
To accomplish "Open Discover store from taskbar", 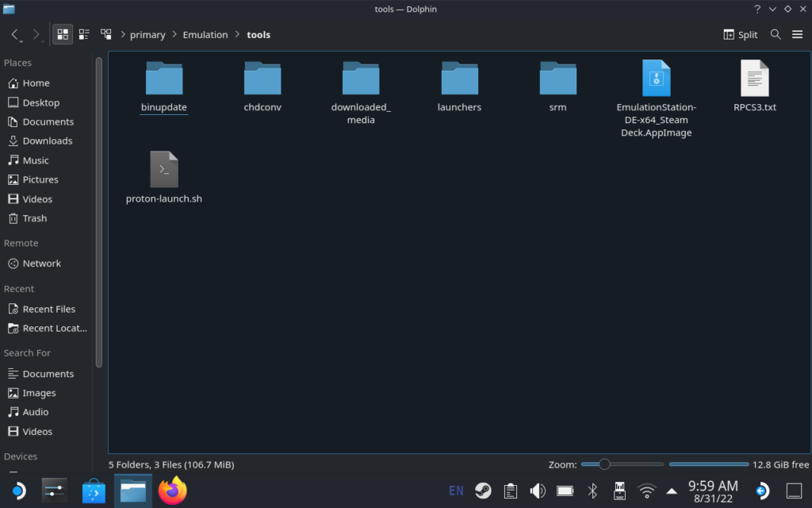I will (94, 491).
